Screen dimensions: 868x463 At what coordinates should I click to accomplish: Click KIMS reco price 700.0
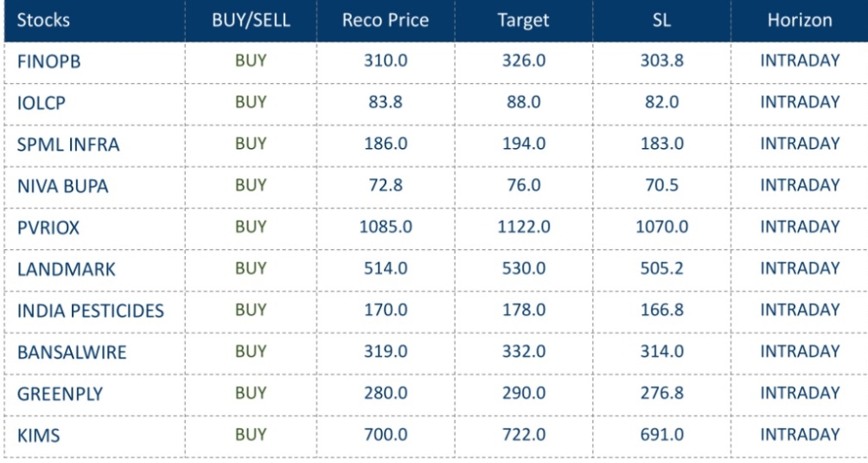pyautogui.click(x=385, y=434)
